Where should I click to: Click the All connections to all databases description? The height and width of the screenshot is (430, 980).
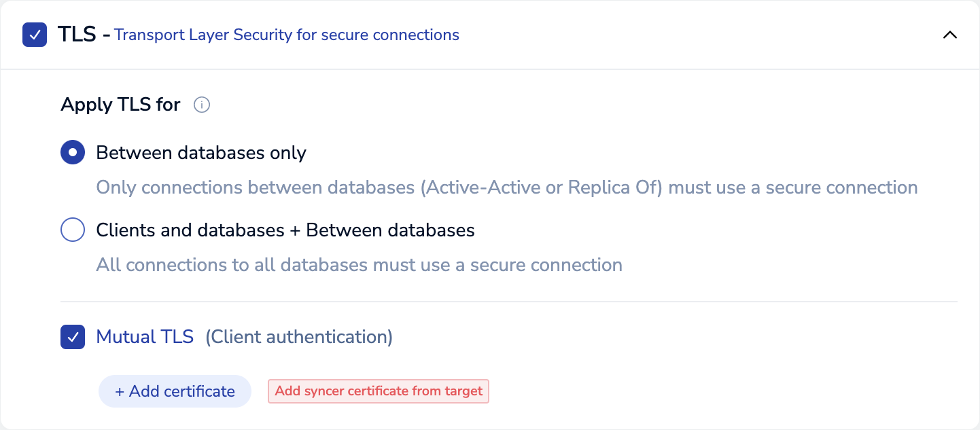click(x=359, y=265)
